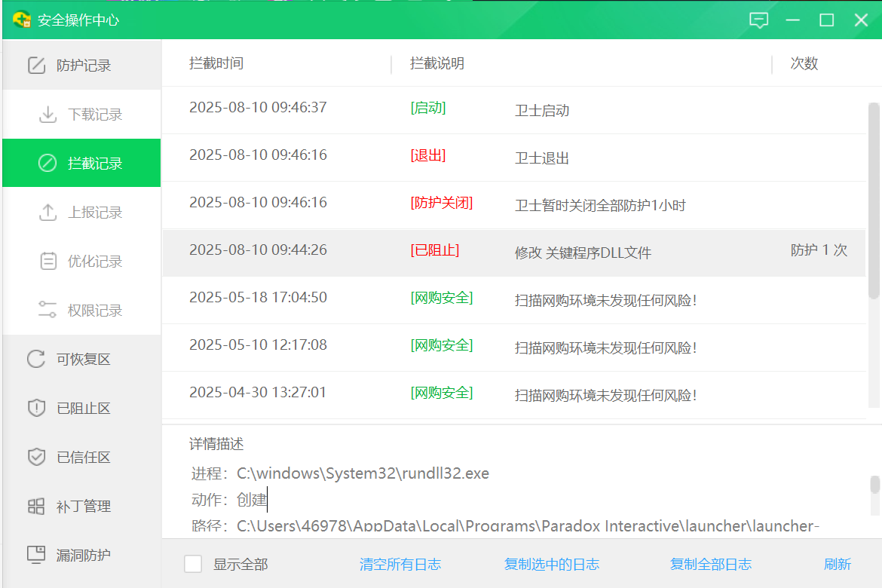The image size is (882, 588).
Task: Click the 上报记录 upload icon
Action: tap(47, 213)
